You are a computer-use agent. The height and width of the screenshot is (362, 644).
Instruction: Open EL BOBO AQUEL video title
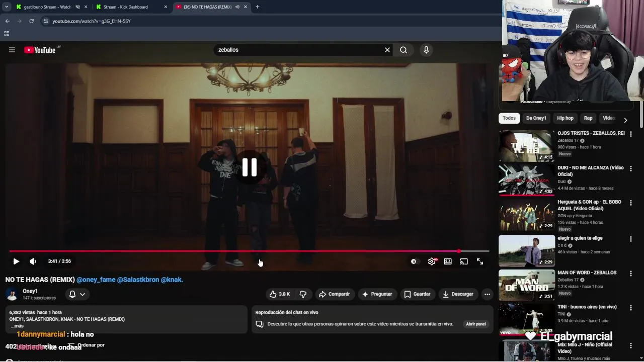coord(589,205)
